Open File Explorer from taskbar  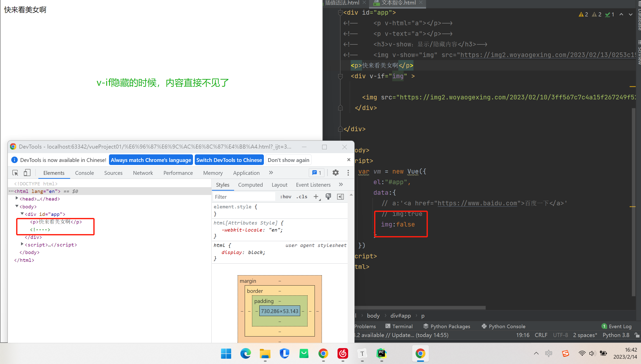[265, 353]
